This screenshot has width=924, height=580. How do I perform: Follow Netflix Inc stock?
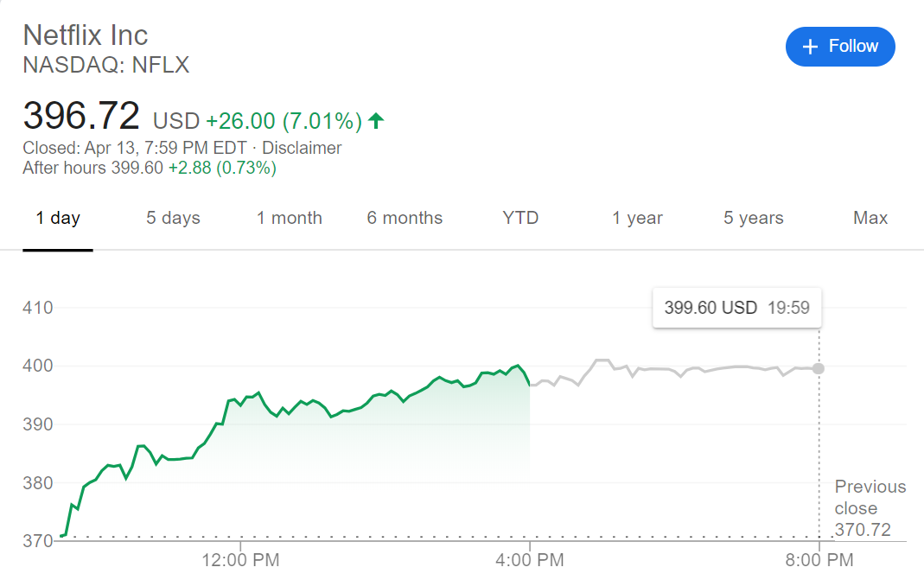(x=840, y=47)
